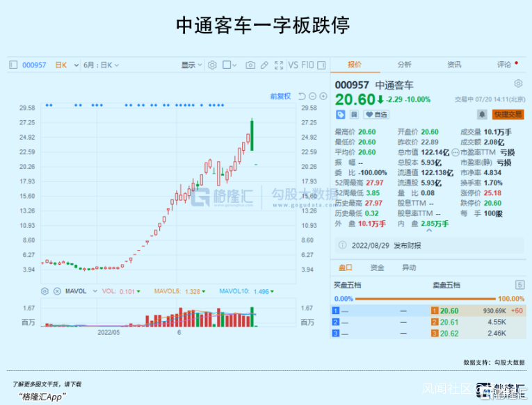This screenshot has width=532, height=405.
Task: Click stock code 000957 in toolbar
Action: click(x=34, y=65)
